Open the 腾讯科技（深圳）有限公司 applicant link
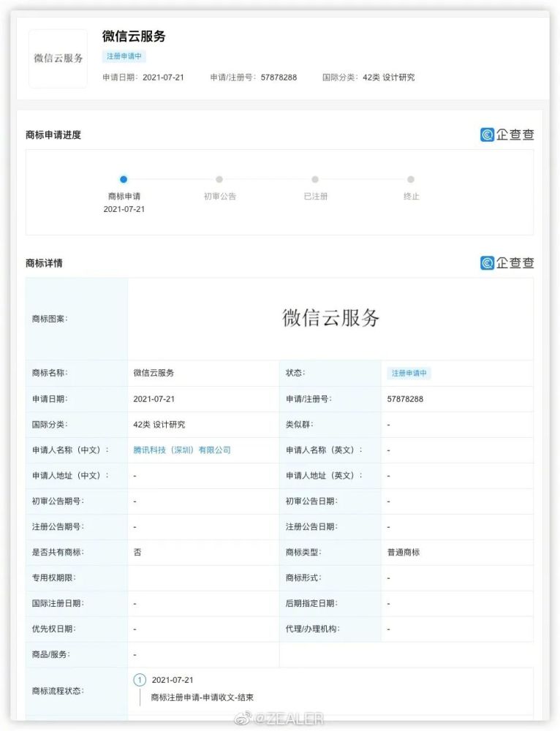 coord(182,450)
